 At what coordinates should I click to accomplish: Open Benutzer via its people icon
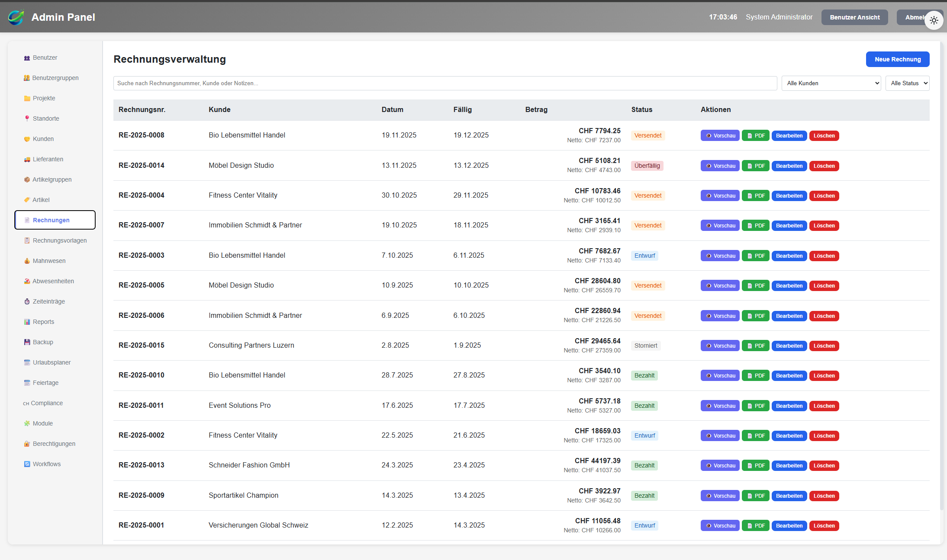27,58
